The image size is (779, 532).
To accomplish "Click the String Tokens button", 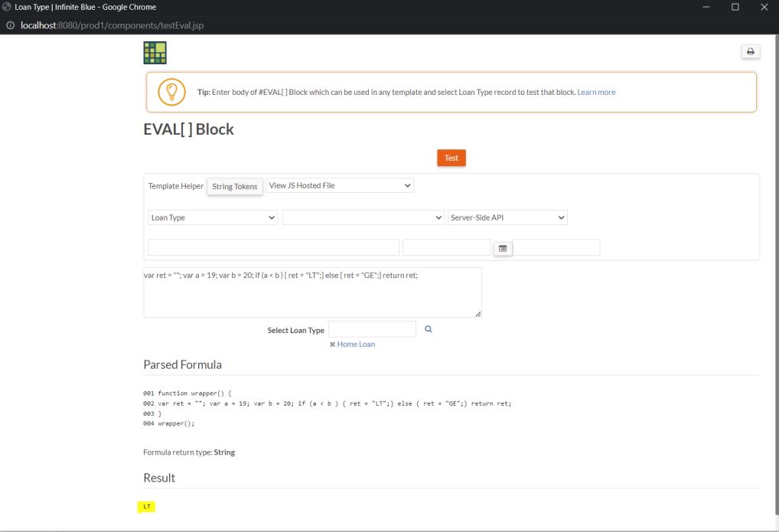I will click(235, 187).
